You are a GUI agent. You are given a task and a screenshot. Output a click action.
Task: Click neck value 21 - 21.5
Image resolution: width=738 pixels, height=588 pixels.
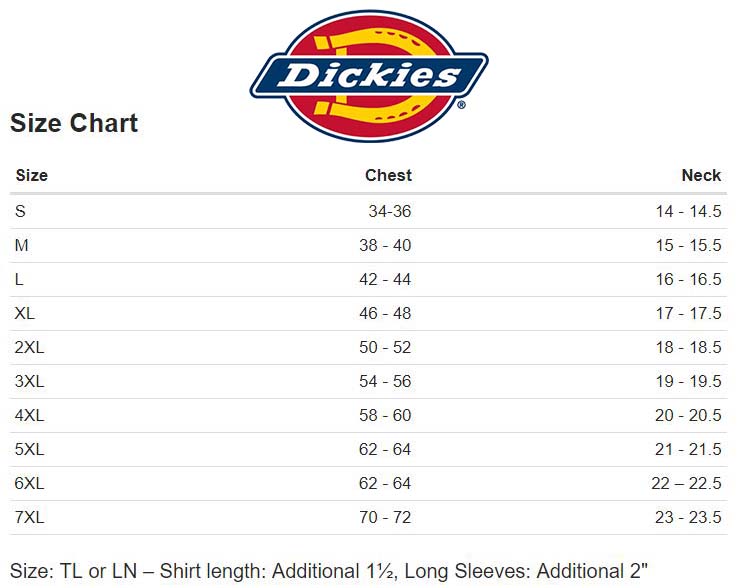point(688,449)
